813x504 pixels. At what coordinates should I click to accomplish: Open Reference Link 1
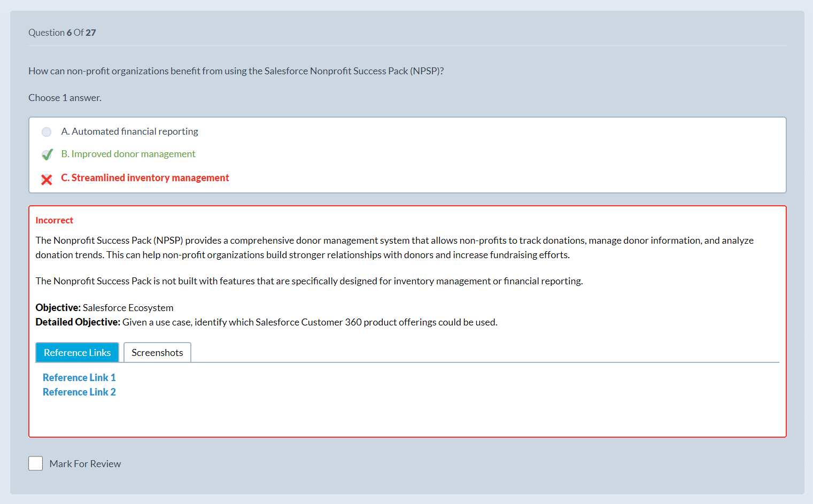click(79, 378)
